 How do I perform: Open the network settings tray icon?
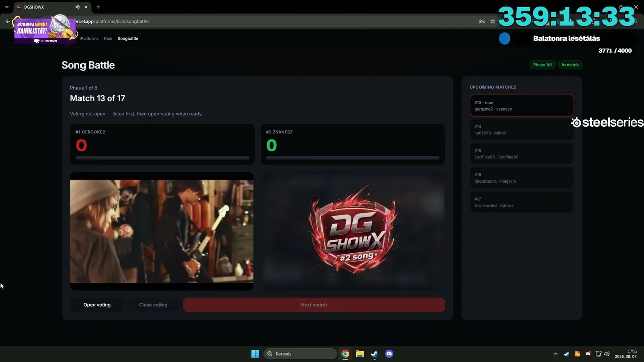click(x=598, y=354)
